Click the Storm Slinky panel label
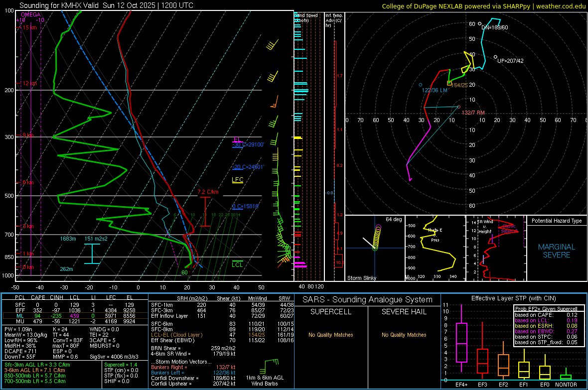Viewport: 588px width, 390px height. click(x=361, y=278)
